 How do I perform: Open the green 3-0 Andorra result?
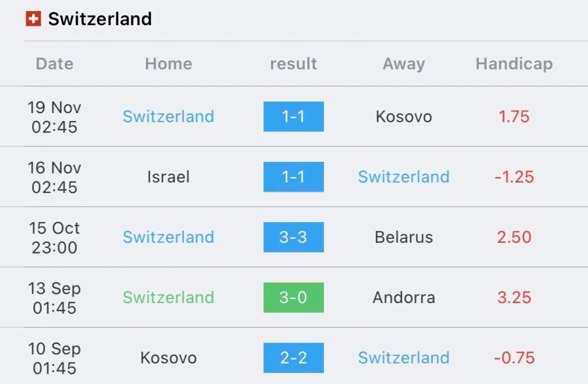click(x=293, y=297)
